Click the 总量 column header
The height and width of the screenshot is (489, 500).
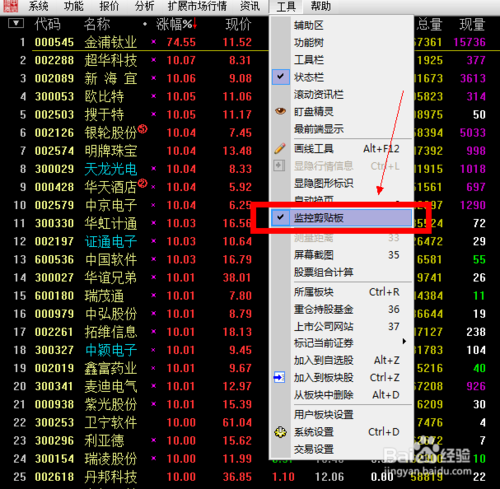click(x=429, y=24)
